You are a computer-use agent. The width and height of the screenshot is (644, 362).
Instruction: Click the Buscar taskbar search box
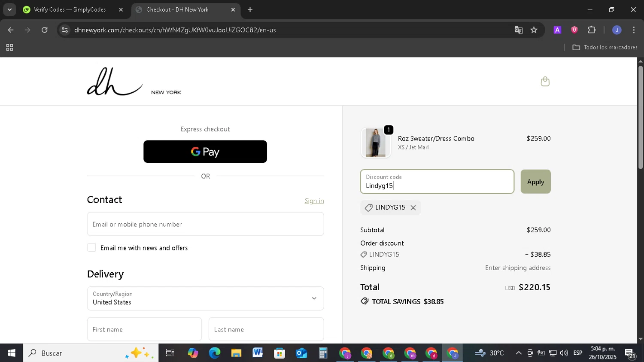click(x=91, y=353)
